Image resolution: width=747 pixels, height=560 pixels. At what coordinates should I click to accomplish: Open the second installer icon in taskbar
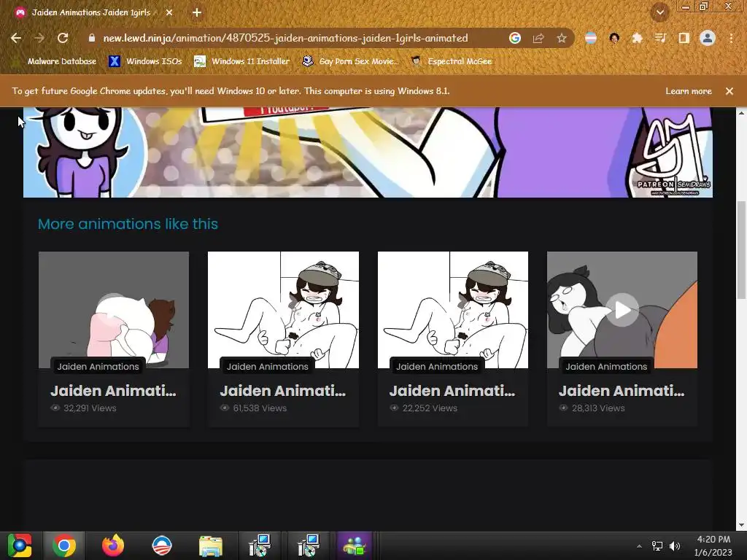[307, 545]
